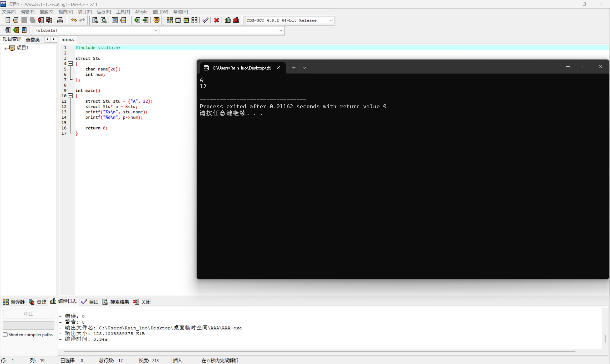Open the (globals) scope dropdown
The height and width of the screenshot is (364, 610).
coord(156,30)
